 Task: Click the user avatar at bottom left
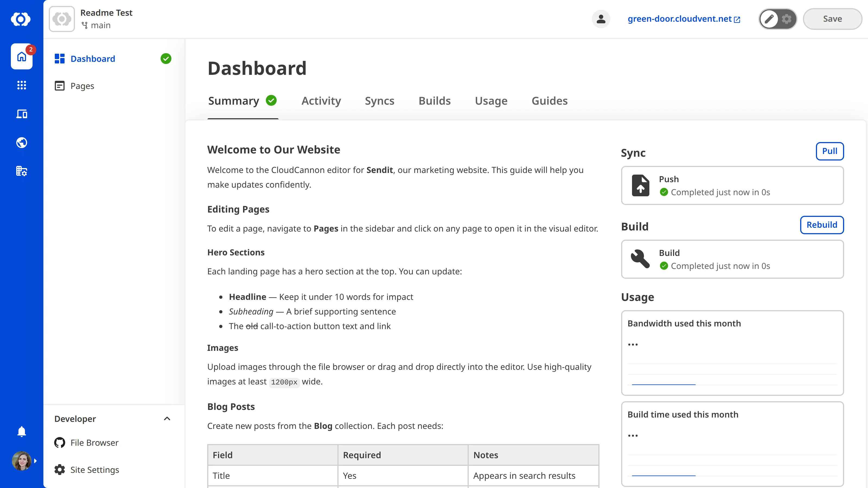(x=22, y=460)
